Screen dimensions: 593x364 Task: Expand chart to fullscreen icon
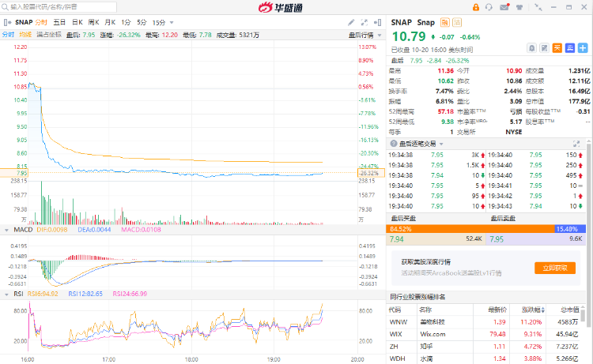click(x=364, y=23)
